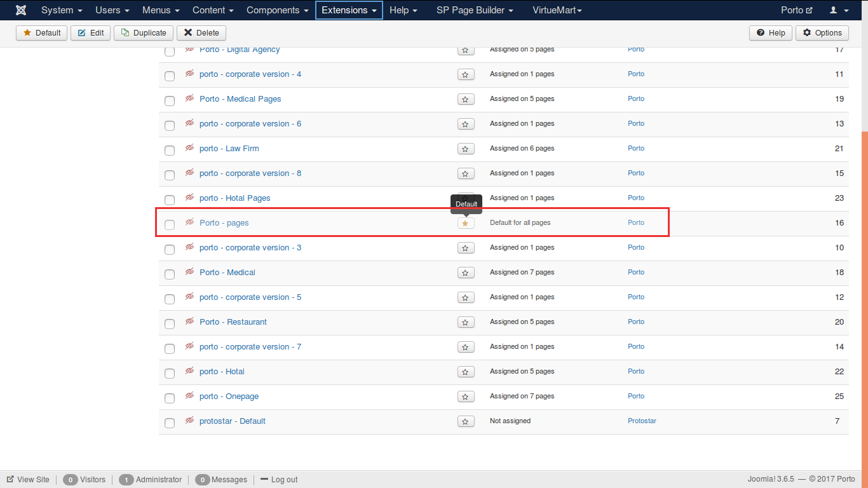Set default star for Porto - Medical Pages
The width and height of the screenshot is (868, 488).
coord(466,100)
